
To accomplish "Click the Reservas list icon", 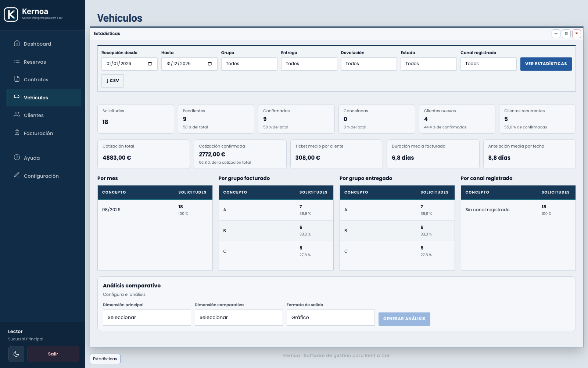I will [17, 61].
